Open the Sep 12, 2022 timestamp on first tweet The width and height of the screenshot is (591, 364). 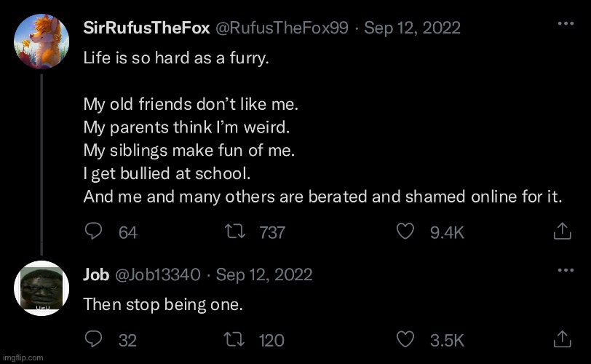click(x=412, y=28)
